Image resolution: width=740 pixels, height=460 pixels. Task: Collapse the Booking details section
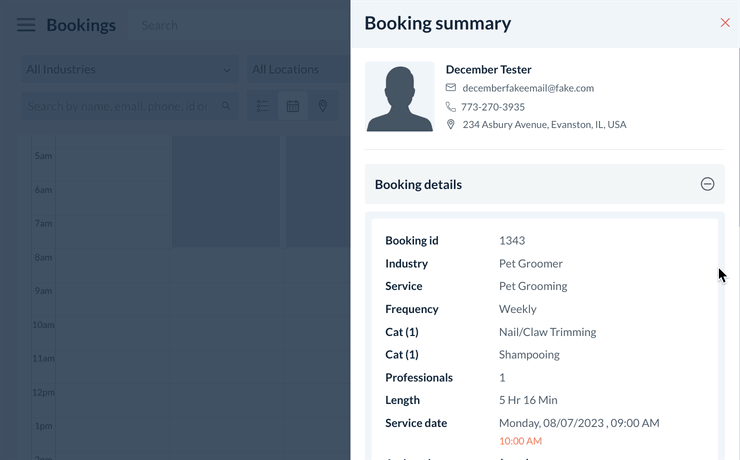[707, 184]
